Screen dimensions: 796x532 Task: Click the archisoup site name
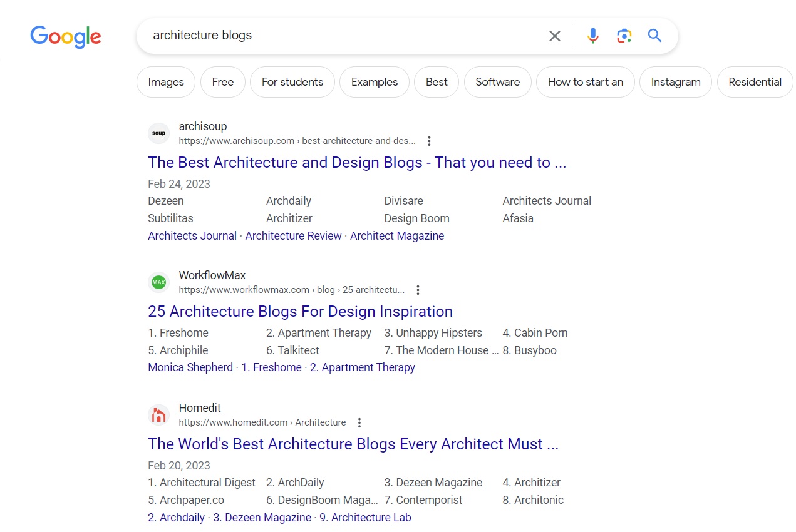203,126
